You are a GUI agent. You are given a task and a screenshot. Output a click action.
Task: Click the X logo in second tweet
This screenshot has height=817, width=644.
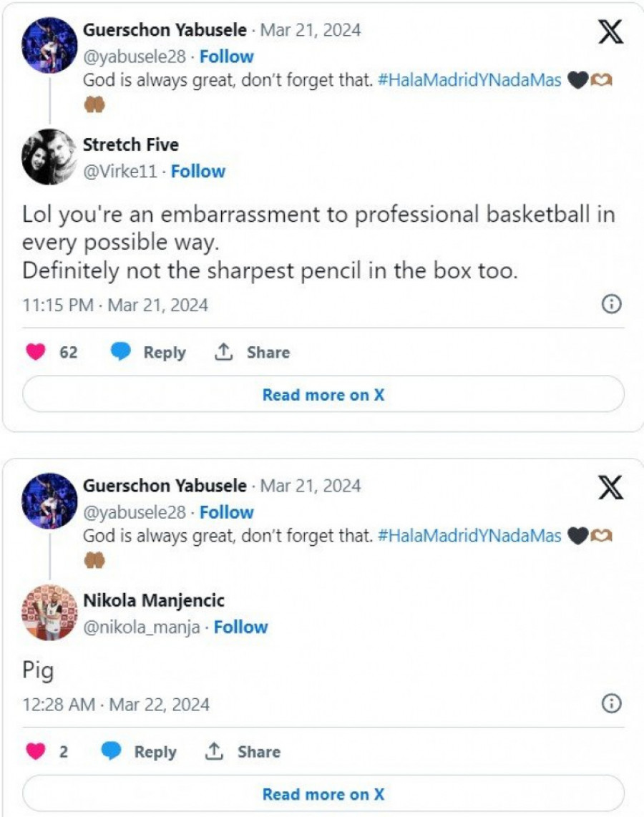[610, 488]
